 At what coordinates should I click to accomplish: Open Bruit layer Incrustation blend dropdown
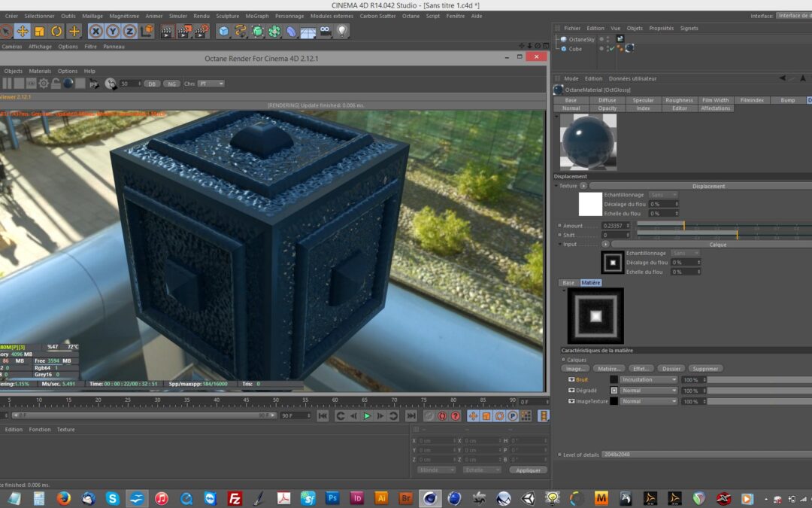[649, 380]
